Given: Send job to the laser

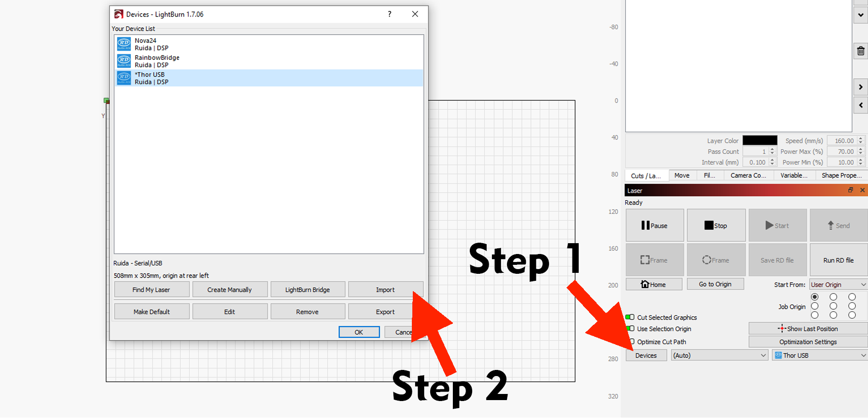Looking at the screenshot, I should (839, 225).
